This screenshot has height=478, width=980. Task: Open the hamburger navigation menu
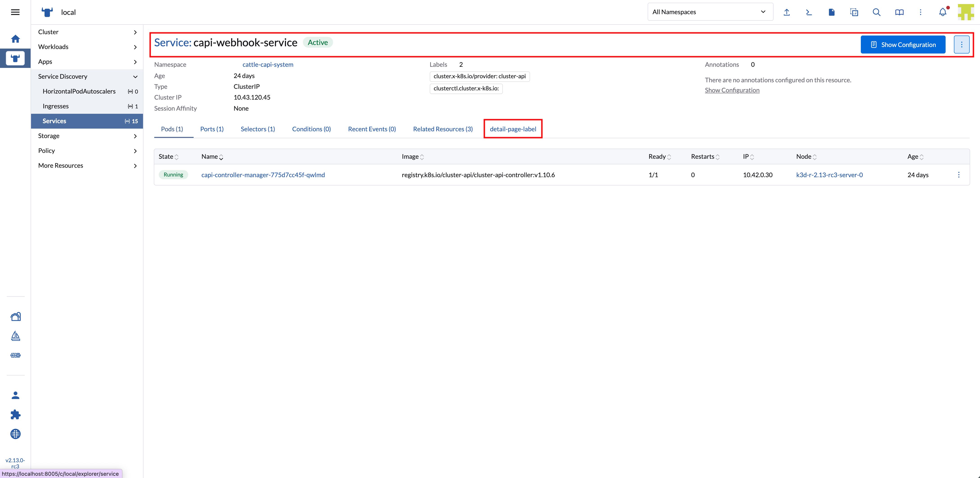15,12
